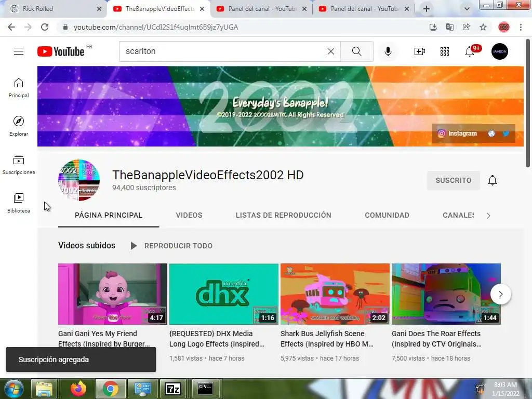This screenshot has height=399, width=532.
Task: Click the share page icon in address bar
Action: (466, 27)
